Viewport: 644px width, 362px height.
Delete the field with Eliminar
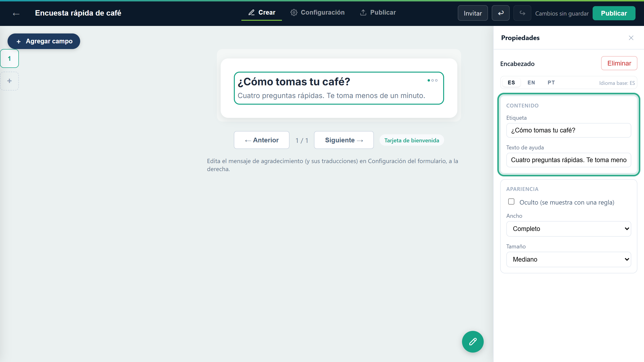pos(619,63)
